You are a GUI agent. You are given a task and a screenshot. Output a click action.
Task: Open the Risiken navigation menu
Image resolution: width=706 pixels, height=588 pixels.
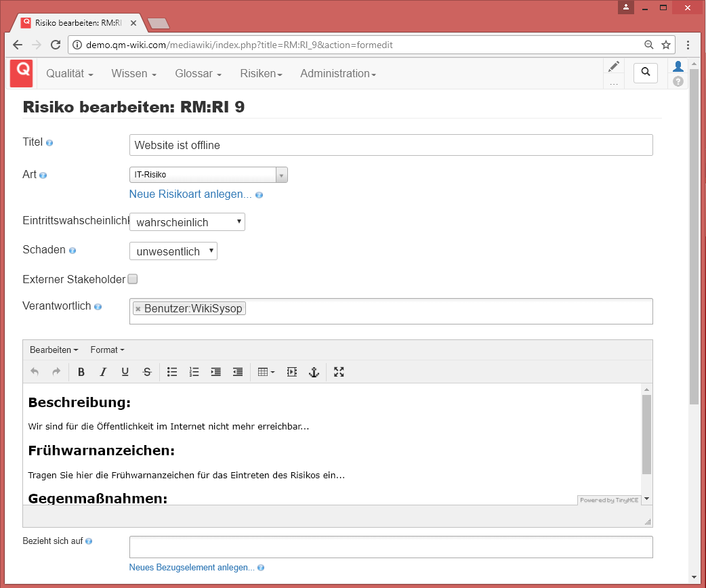point(261,74)
